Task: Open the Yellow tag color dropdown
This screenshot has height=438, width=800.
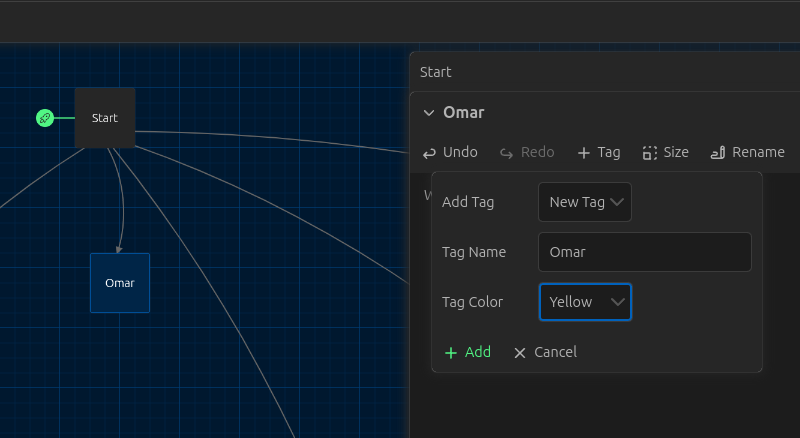Action: click(585, 302)
